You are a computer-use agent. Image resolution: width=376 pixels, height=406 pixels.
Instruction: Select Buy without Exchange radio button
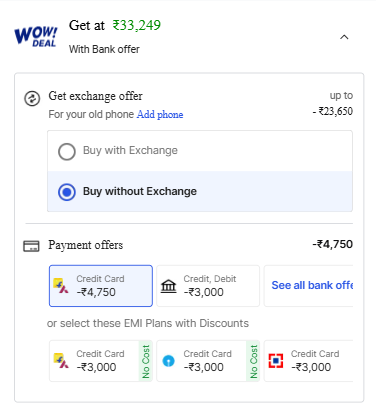(67, 192)
